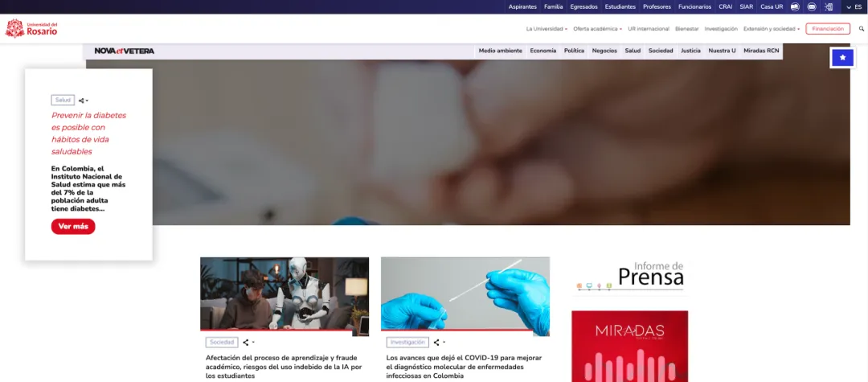Image resolution: width=868 pixels, height=382 pixels.
Task: Click the red Ver más button
Action: point(73,227)
